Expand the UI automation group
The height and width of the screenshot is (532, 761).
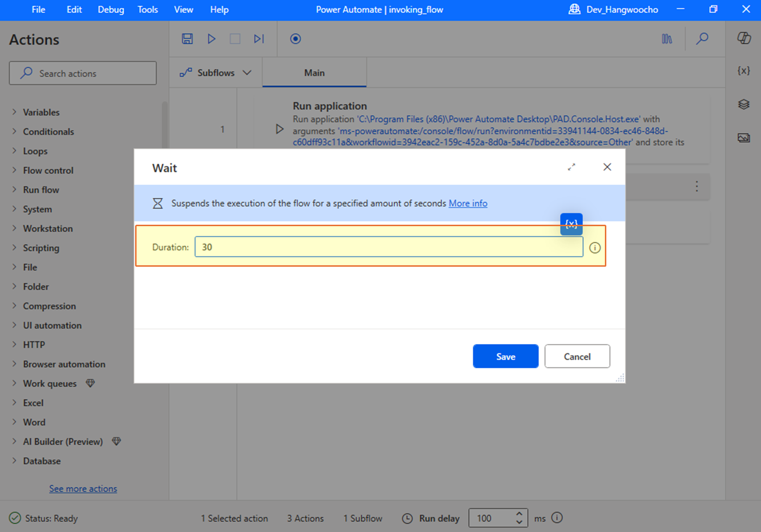click(14, 325)
